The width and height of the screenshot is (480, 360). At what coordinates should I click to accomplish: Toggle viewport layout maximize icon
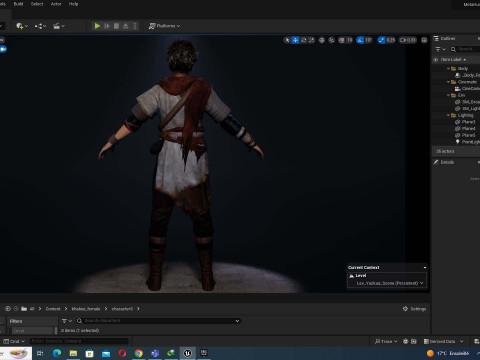pos(424,40)
